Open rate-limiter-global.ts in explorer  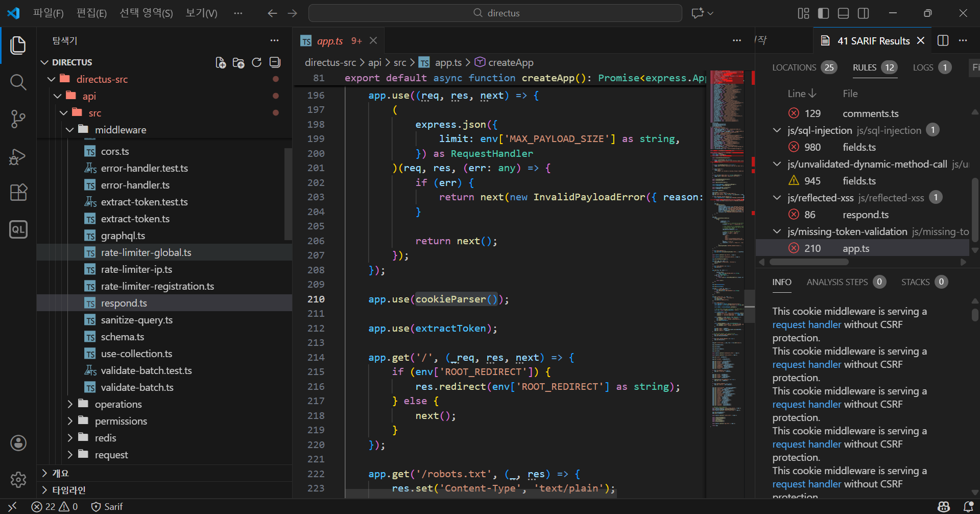point(164,252)
